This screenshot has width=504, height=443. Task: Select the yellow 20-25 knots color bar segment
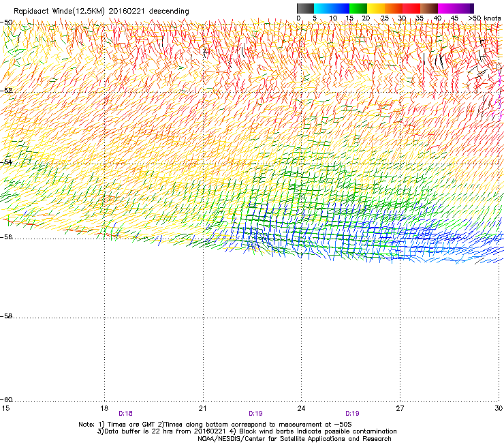click(x=376, y=8)
